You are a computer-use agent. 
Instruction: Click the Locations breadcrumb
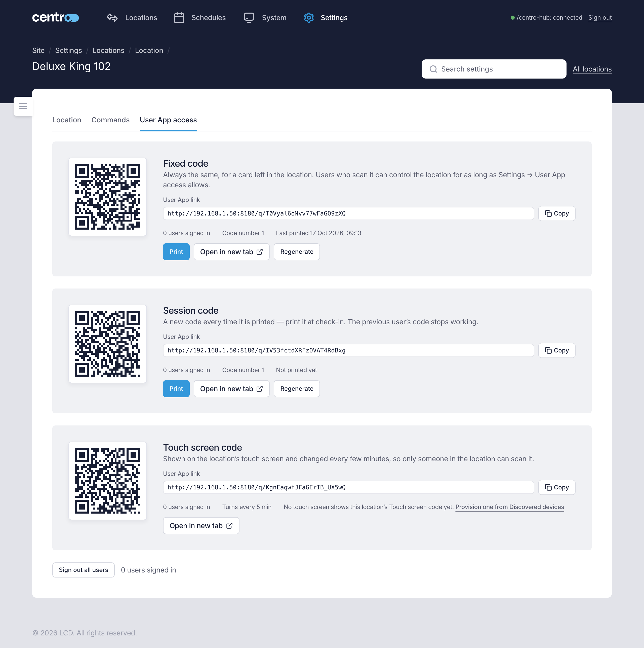pyautogui.click(x=108, y=50)
